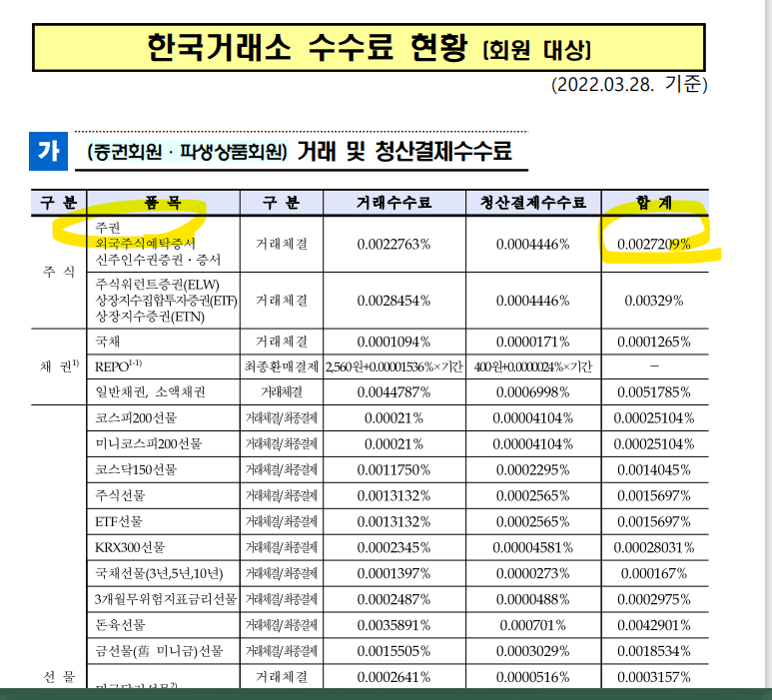This screenshot has width=772, height=700.
Task: Click '코스닥150선물' row label
Action: (x=136, y=469)
